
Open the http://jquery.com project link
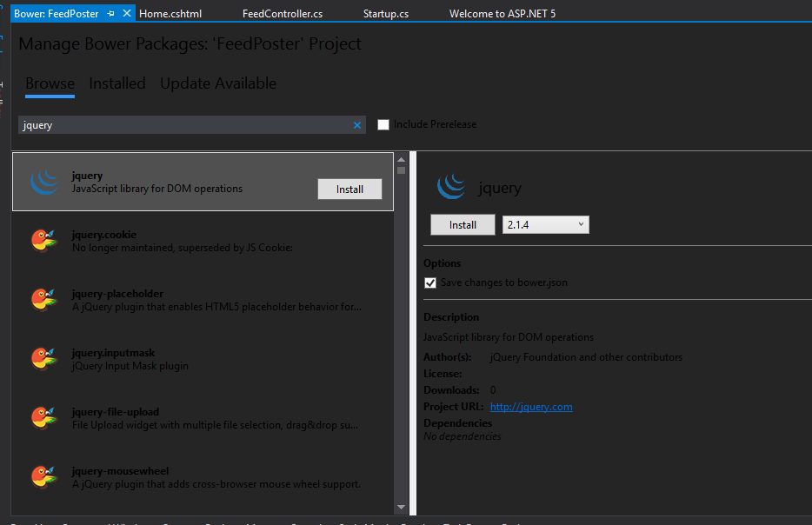click(x=531, y=407)
